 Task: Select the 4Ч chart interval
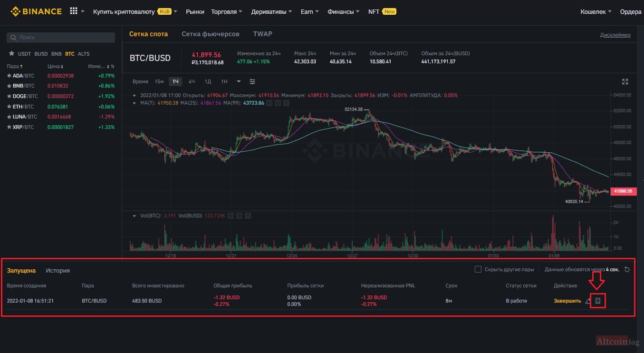click(192, 81)
